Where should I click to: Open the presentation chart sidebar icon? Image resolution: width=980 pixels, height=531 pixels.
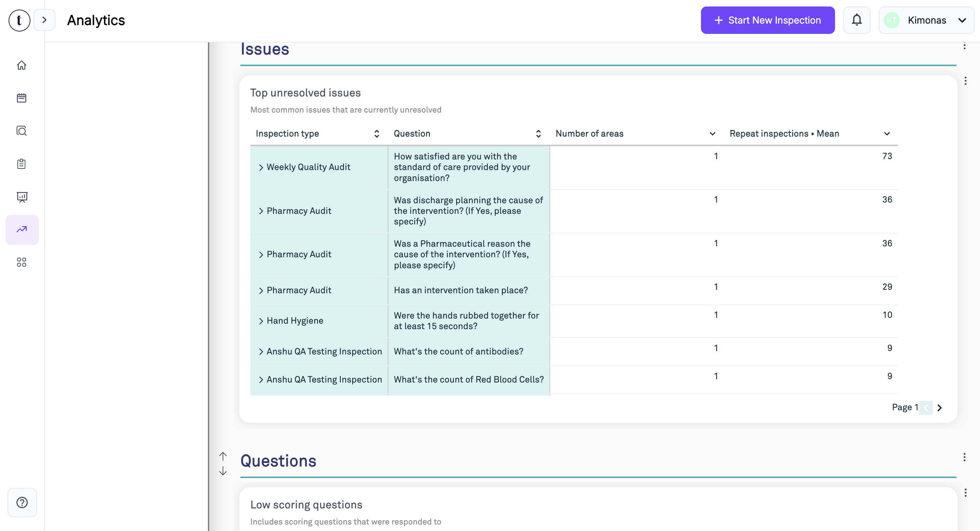click(x=22, y=197)
